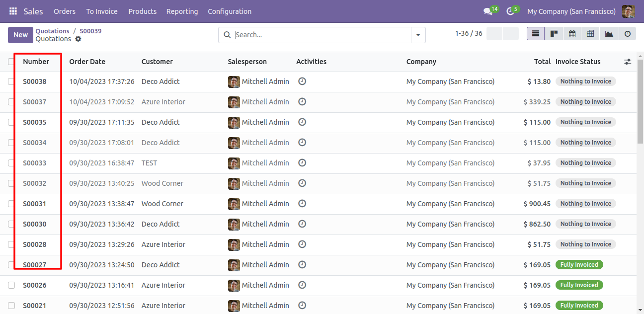Sort by Invoice Status column header
This screenshot has height=314, width=644.
click(578, 62)
